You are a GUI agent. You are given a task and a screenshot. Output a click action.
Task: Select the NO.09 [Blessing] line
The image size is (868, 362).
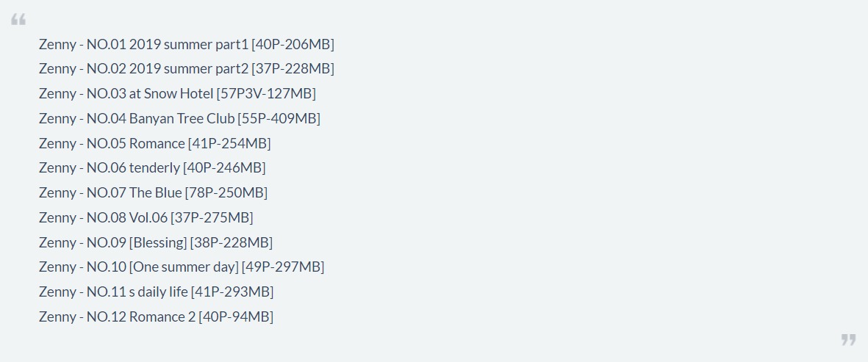156,242
